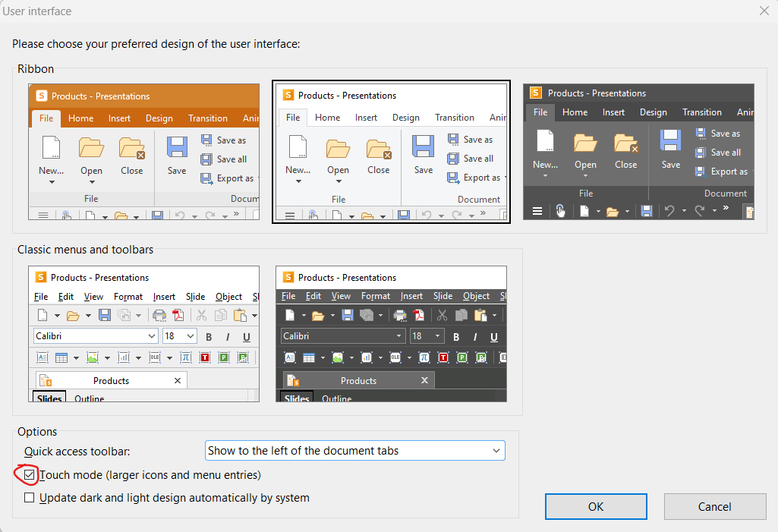Click the scissors Cut icon in the light classic preview
This screenshot has width=778, height=532.
201,316
